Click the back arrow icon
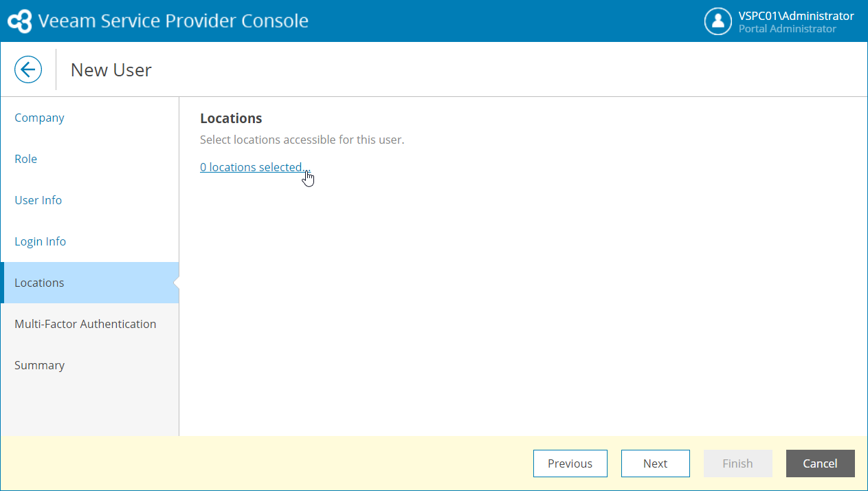 coord(28,69)
